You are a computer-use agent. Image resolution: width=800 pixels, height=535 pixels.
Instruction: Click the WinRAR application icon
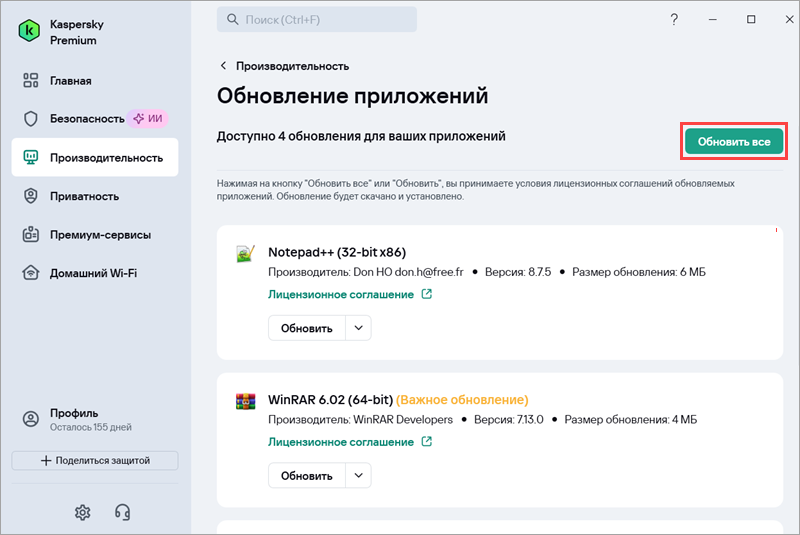245,401
